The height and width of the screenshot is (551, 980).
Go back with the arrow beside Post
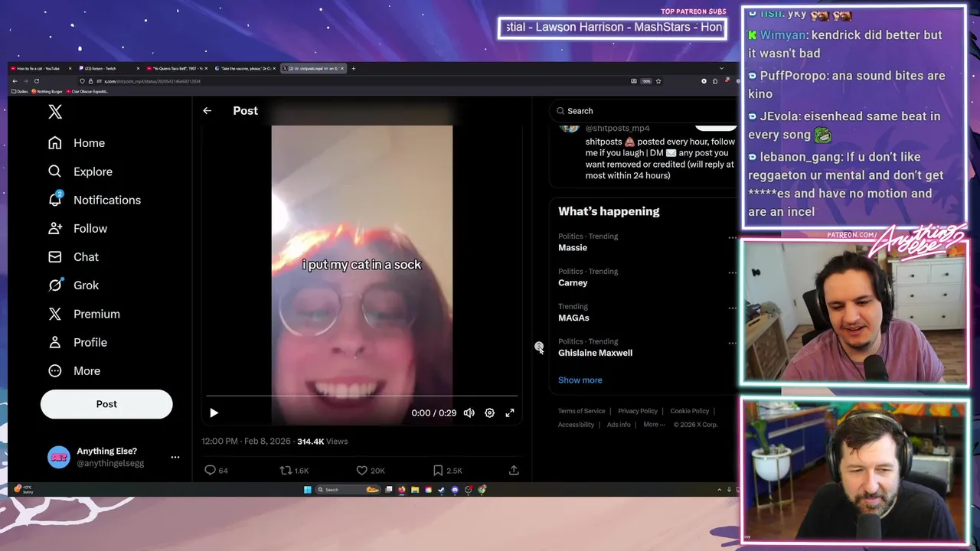(207, 111)
